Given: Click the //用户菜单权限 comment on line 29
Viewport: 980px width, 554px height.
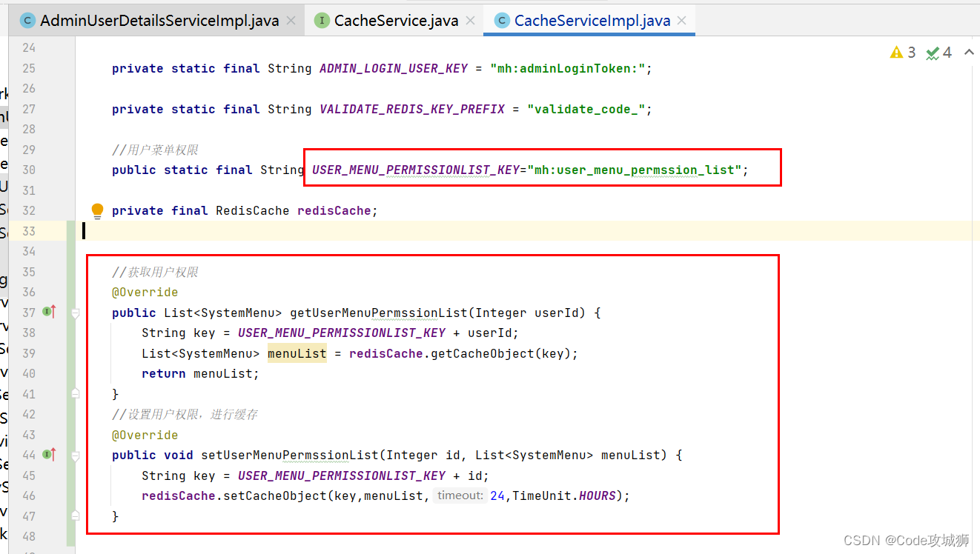Looking at the screenshot, I should [155, 150].
